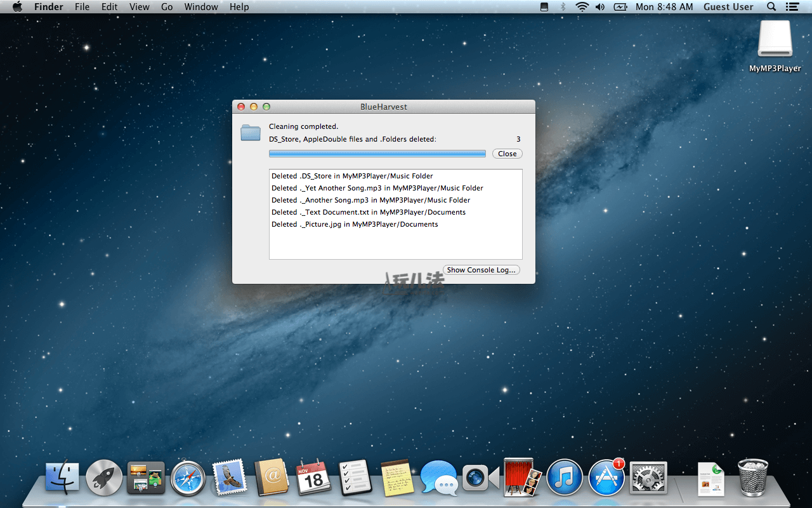
Task: Click the Bluetooth status icon
Action: (563, 7)
